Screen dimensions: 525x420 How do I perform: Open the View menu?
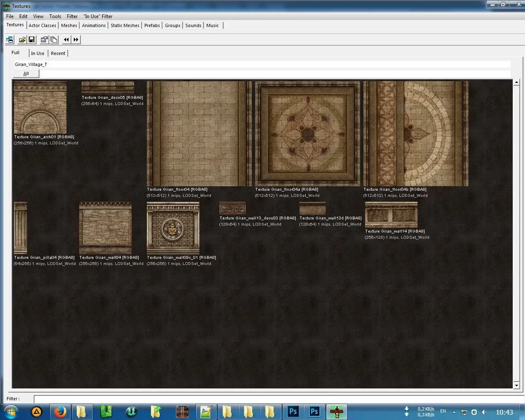[38, 16]
